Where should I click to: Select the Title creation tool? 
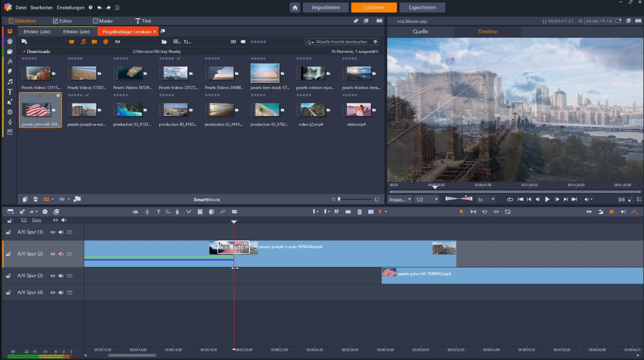(x=158, y=212)
